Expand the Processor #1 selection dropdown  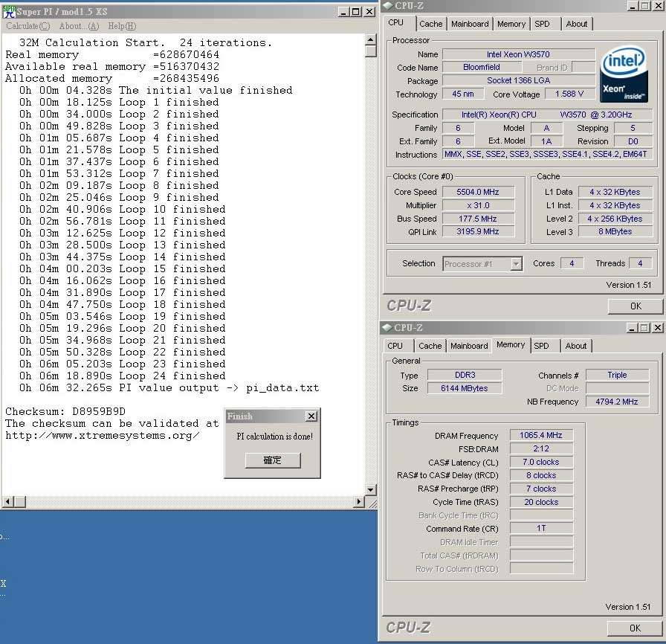[x=516, y=264]
